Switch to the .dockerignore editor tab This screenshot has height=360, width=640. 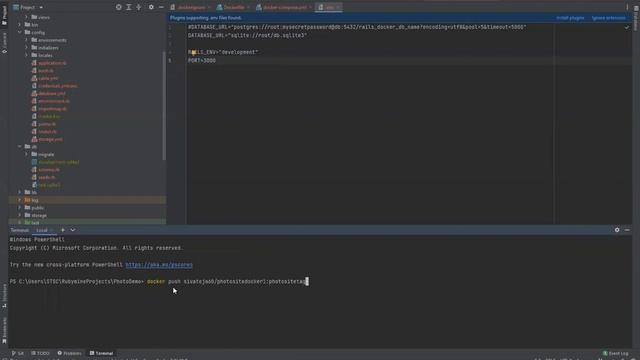point(191,7)
